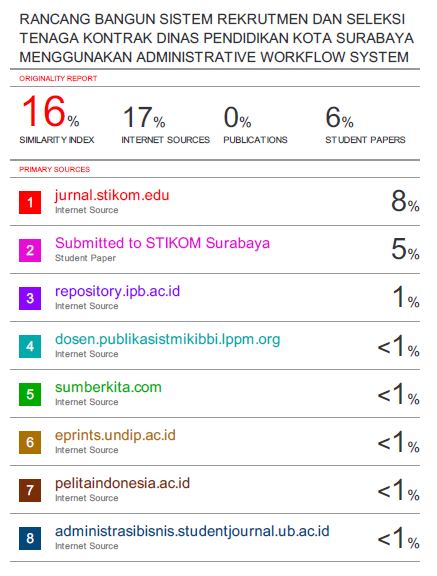Open Submitted to STIKOM Surabaya source
Image resolution: width=437 pixels, height=576 pixels.
pos(162,243)
